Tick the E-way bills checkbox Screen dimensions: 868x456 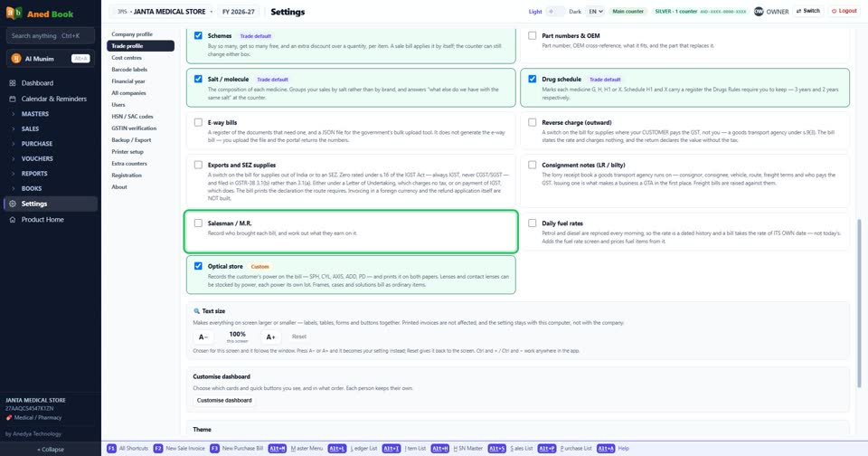click(x=198, y=122)
